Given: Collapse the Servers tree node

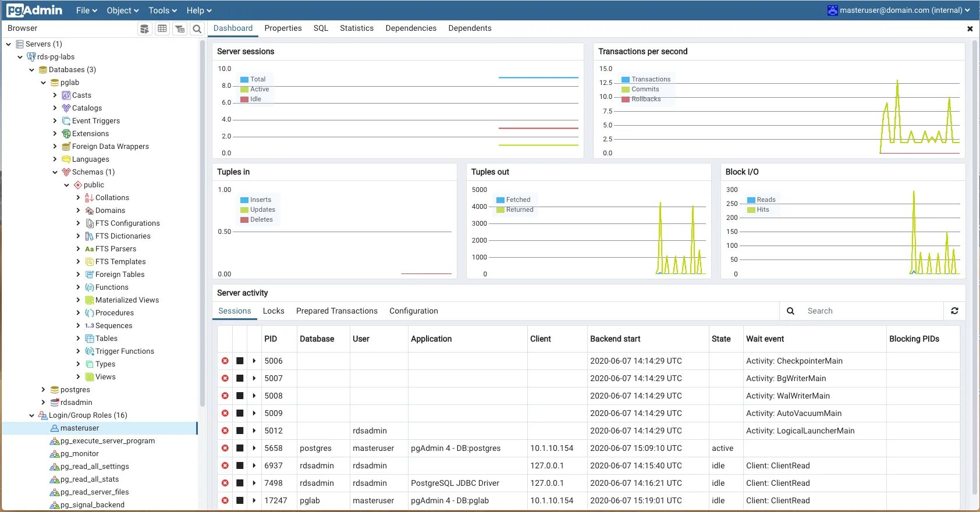Looking at the screenshot, I should [9, 44].
